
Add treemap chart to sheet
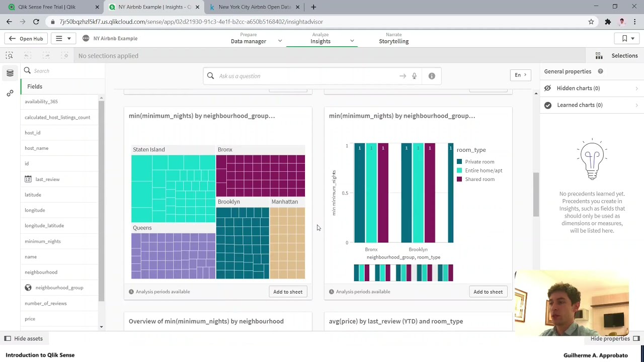288,292
